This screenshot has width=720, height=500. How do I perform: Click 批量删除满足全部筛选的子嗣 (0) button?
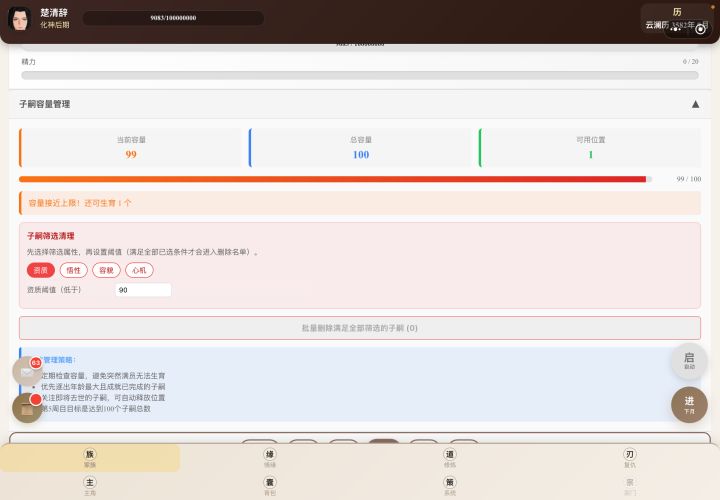(360, 328)
